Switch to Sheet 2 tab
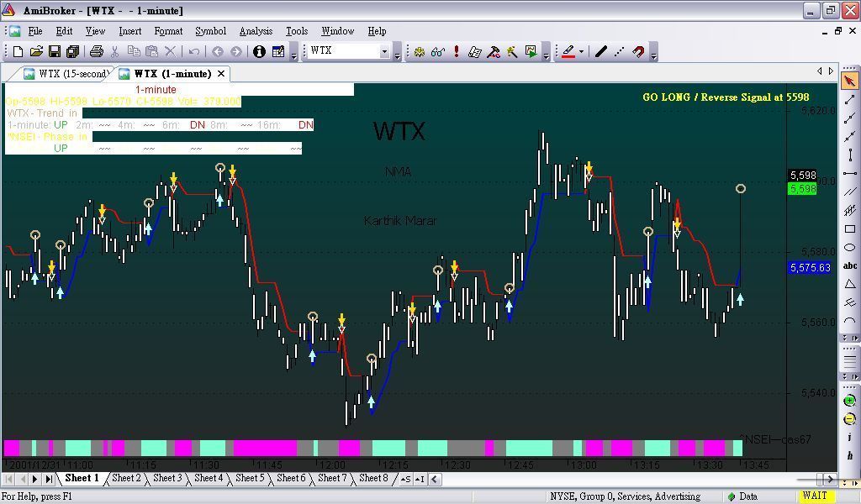 [126, 478]
